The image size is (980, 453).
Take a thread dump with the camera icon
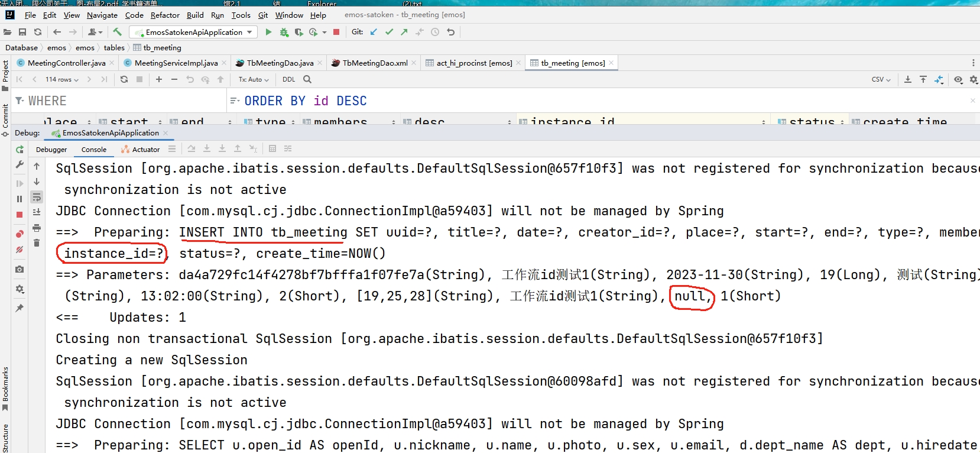coord(20,269)
